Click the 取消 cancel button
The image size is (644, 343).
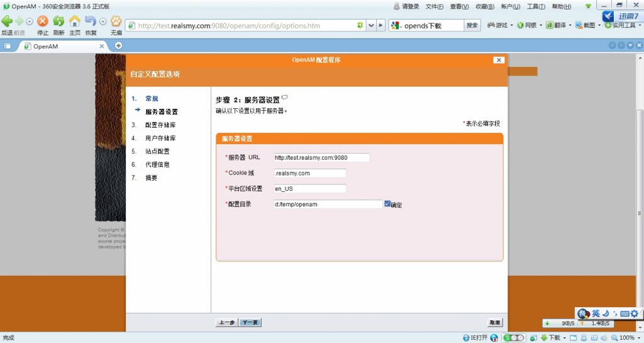(x=495, y=322)
